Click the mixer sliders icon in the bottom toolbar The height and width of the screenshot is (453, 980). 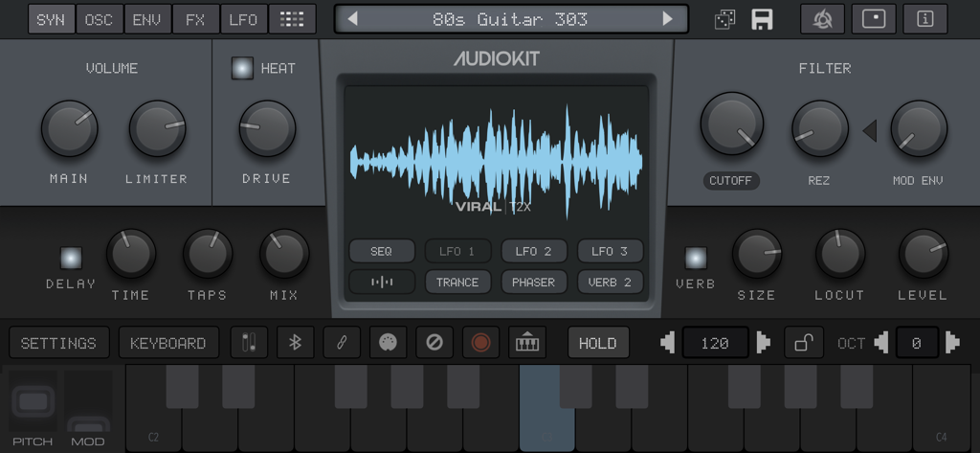[x=249, y=342]
